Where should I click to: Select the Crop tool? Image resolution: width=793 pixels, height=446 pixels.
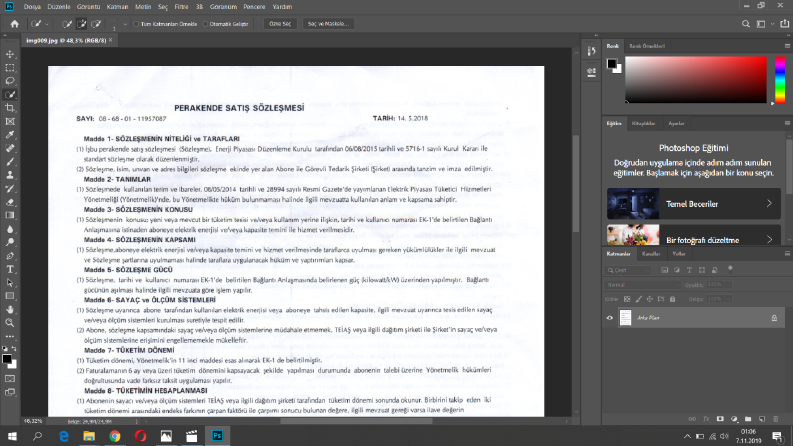coord(10,108)
